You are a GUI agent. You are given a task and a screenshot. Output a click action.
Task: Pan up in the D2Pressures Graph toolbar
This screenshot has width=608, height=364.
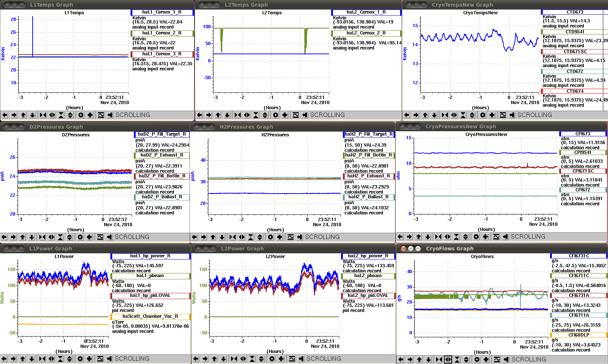(x=22, y=237)
